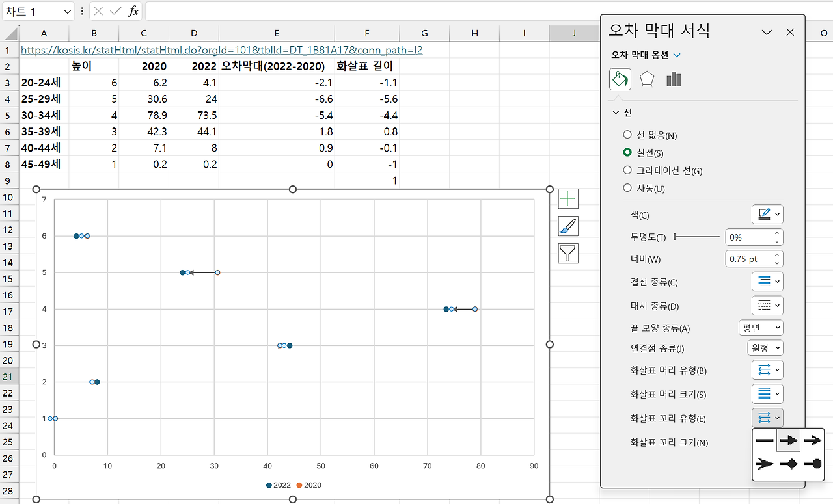833x504 pixels.
Task: Click the dark 2022 data point at height 3
Action: point(290,345)
